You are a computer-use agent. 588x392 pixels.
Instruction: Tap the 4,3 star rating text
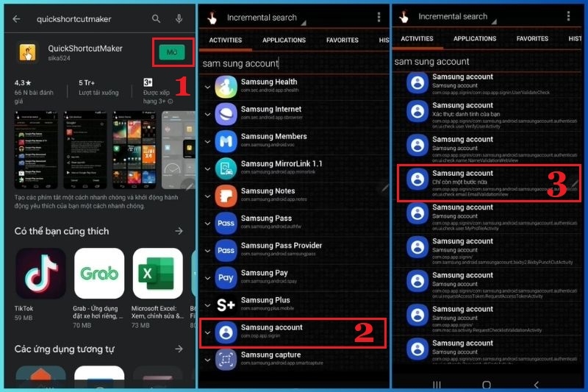pos(23,82)
